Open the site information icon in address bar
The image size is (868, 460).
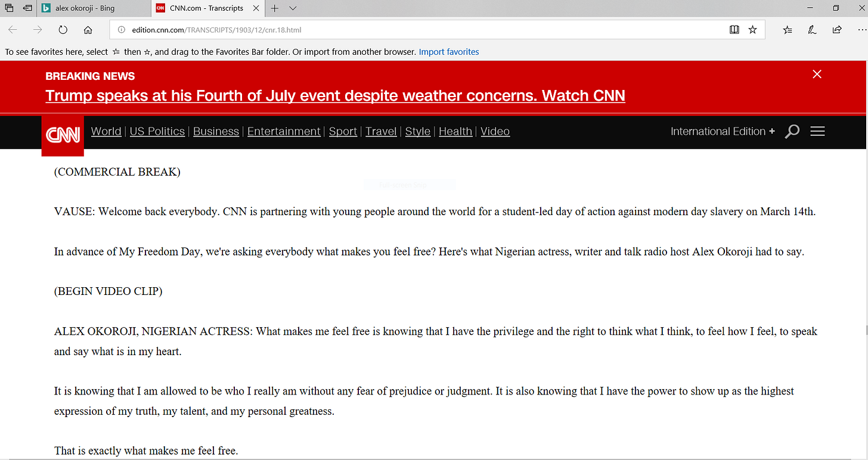pyautogui.click(x=121, y=30)
